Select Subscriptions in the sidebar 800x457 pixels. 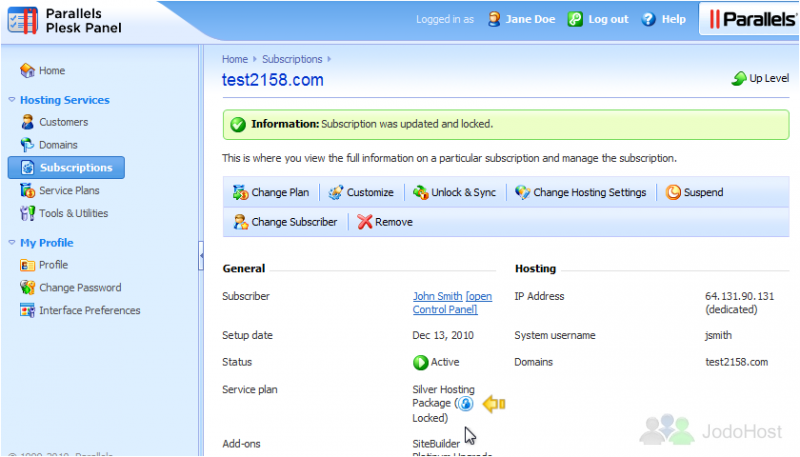[66, 167]
